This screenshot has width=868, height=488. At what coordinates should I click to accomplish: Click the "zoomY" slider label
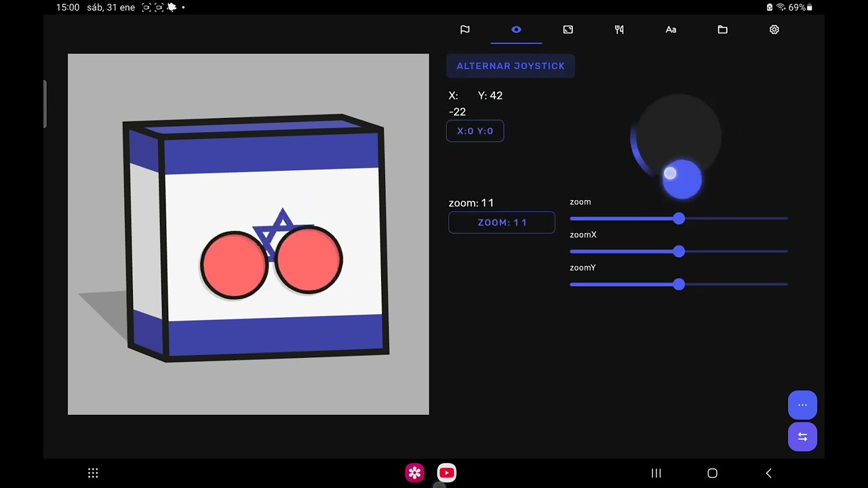583,268
